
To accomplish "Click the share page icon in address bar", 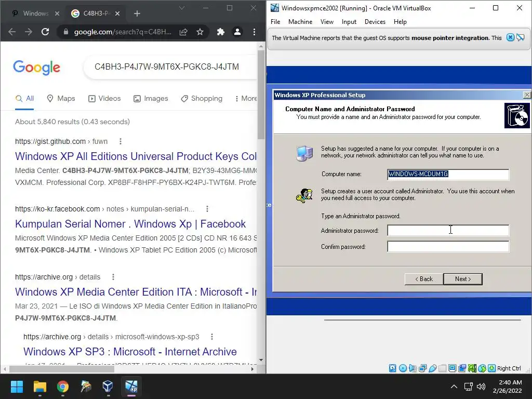I will click(183, 32).
